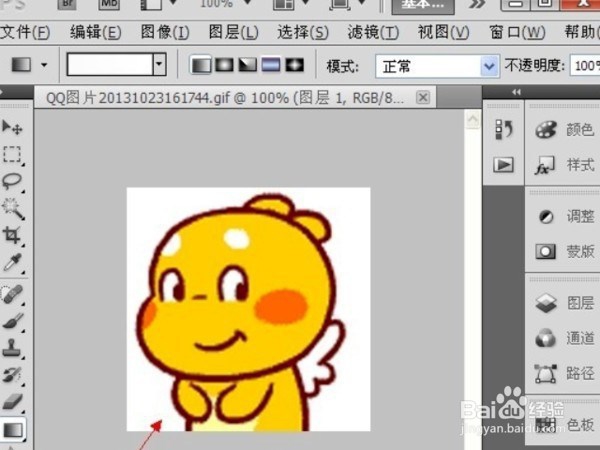Select the Spot Healing Brush tool
Viewport: 600px width, 450px height.
(x=12, y=295)
